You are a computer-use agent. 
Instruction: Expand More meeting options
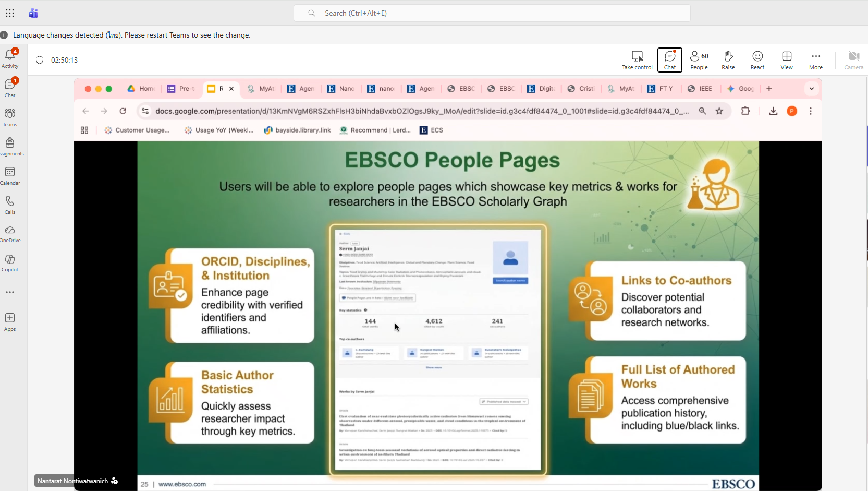(816, 59)
